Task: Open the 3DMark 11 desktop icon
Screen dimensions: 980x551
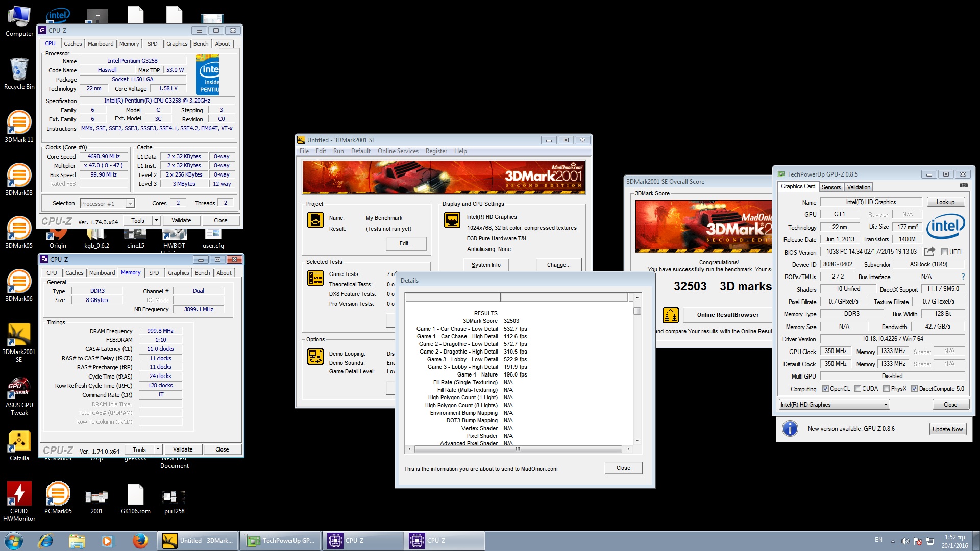Action: [x=19, y=126]
